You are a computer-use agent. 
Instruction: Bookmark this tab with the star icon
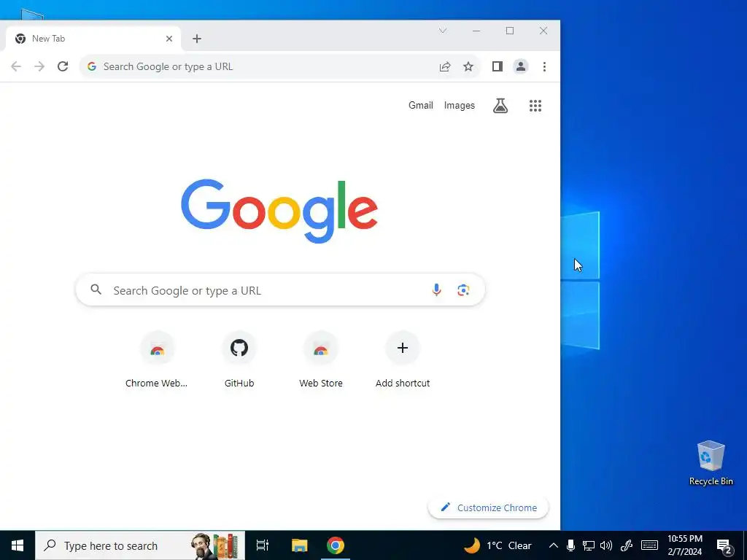coord(468,66)
